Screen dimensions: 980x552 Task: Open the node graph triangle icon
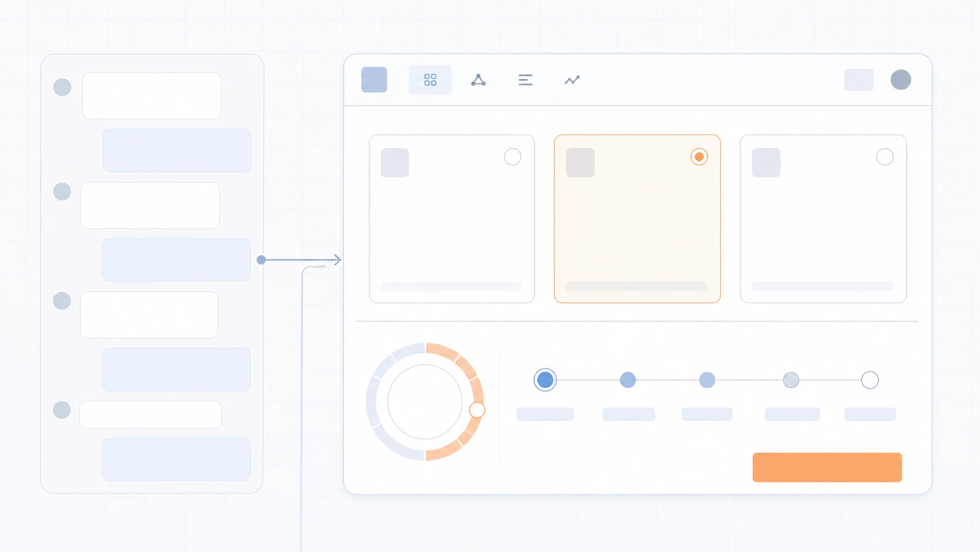pyautogui.click(x=478, y=80)
